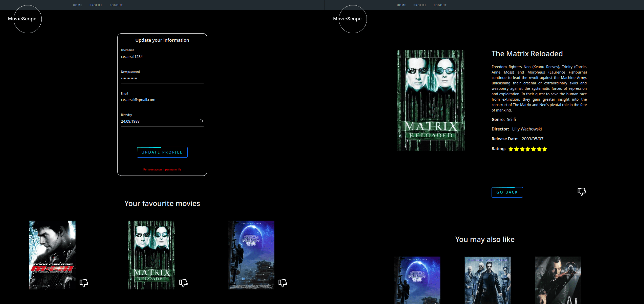This screenshot has height=304, width=644.
Task: Click the Birthday date field value
Action: [x=130, y=121]
